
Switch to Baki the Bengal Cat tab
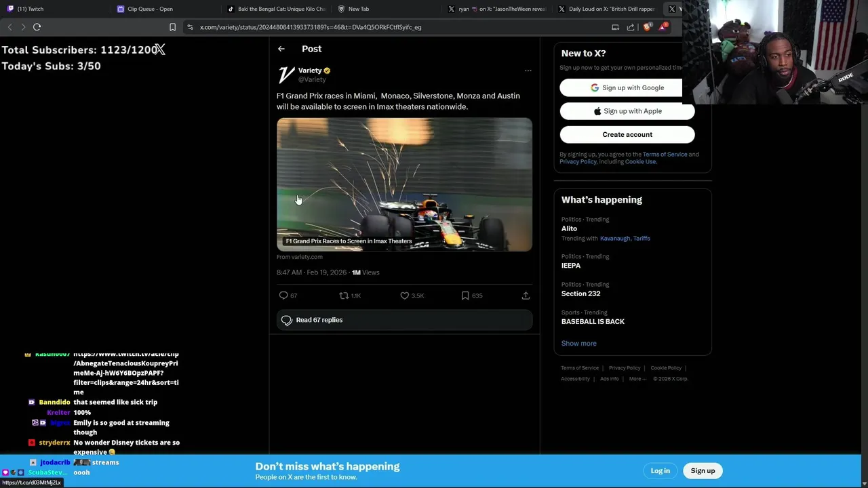pos(277,9)
